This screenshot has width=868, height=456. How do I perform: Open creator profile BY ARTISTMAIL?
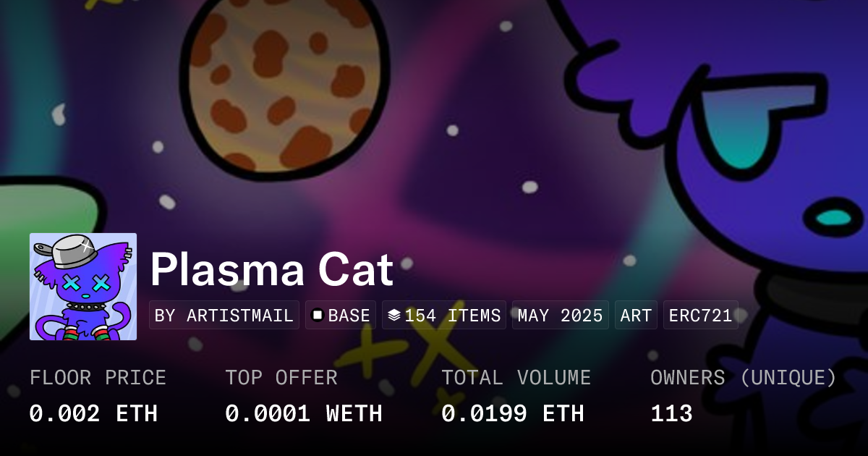pos(224,316)
